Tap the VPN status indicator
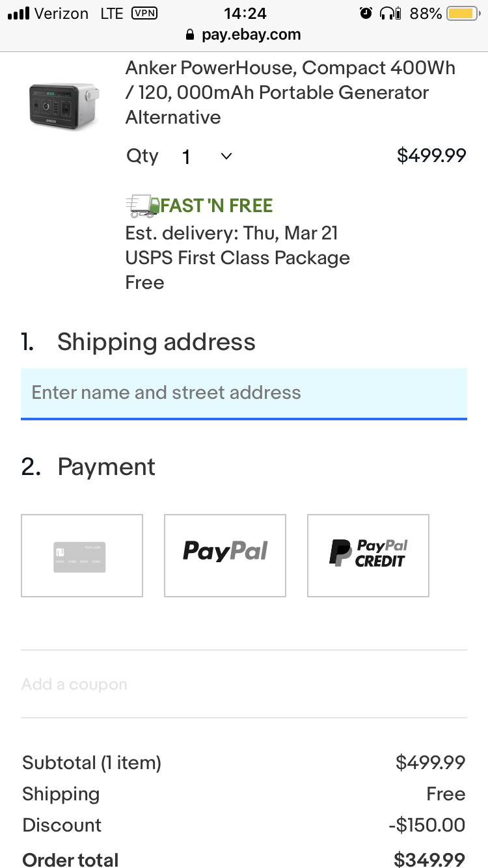Screen dimensions: 488x868 tap(144, 12)
